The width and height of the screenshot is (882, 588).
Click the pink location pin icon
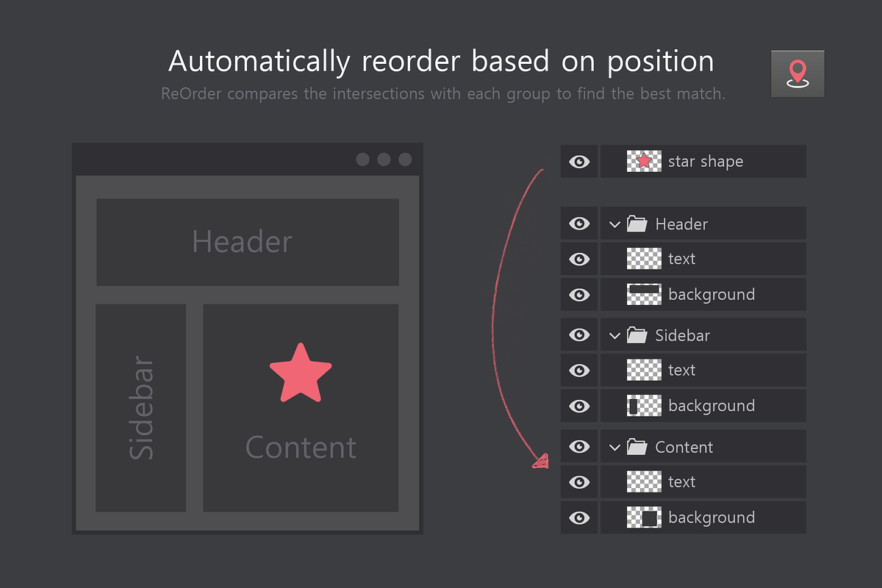click(x=797, y=73)
